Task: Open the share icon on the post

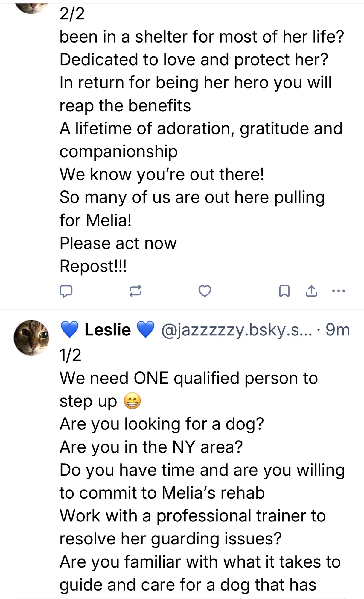Action: click(311, 291)
